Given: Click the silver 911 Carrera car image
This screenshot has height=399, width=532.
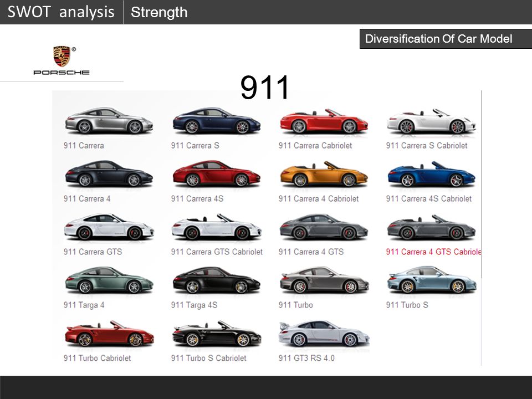Looking at the screenshot, I should pyautogui.click(x=109, y=121).
